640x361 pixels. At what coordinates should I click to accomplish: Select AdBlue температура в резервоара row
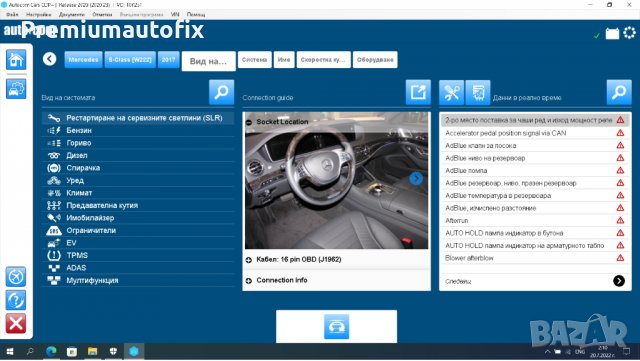click(535, 196)
